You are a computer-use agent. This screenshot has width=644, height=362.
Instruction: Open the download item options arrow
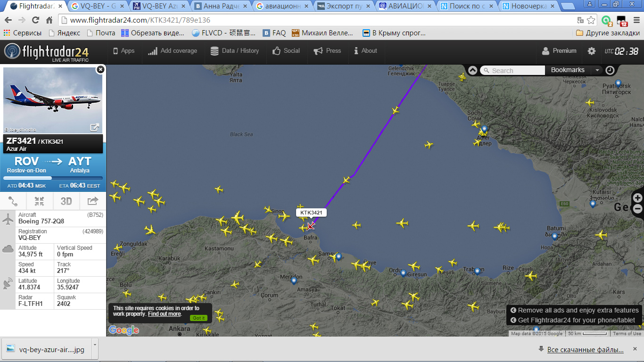95,345
